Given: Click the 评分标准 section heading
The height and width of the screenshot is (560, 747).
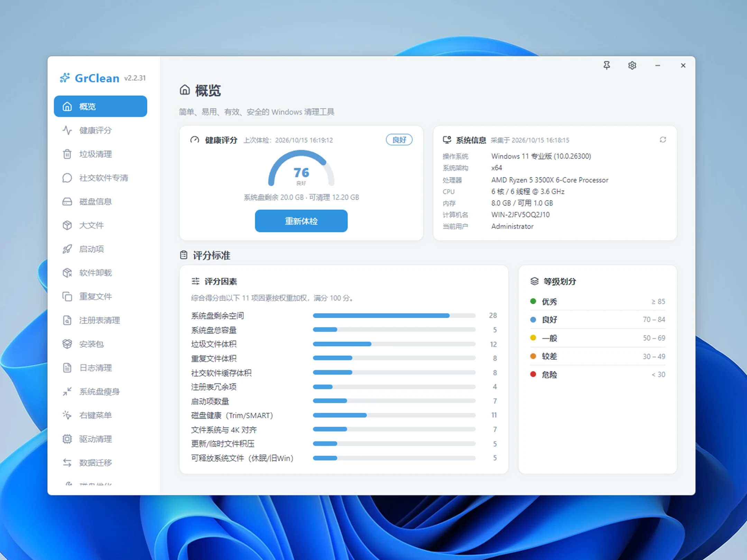Looking at the screenshot, I should 211,255.
